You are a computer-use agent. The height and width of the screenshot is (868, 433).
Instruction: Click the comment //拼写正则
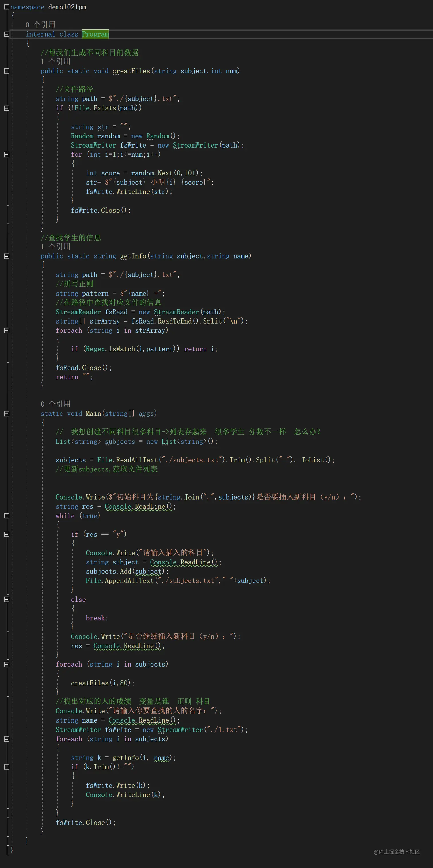click(74, 284)
